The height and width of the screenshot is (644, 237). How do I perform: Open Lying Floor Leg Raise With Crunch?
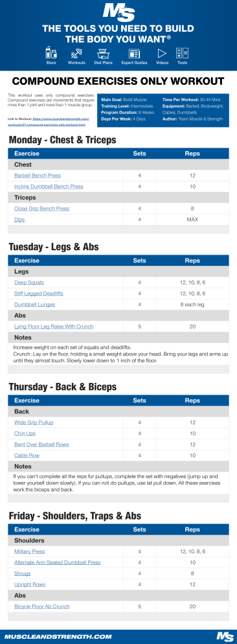pyautogui.click(x=54, y=327)
